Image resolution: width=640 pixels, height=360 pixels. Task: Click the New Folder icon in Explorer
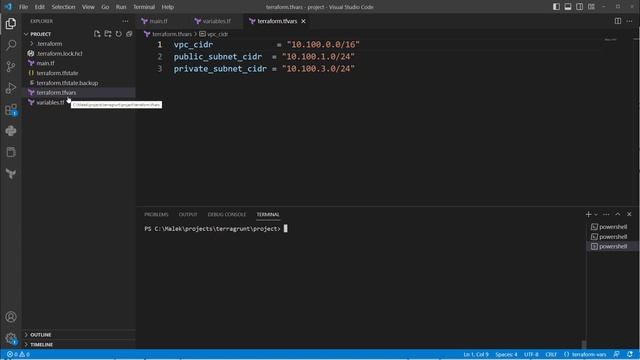[x=108, y=34]
